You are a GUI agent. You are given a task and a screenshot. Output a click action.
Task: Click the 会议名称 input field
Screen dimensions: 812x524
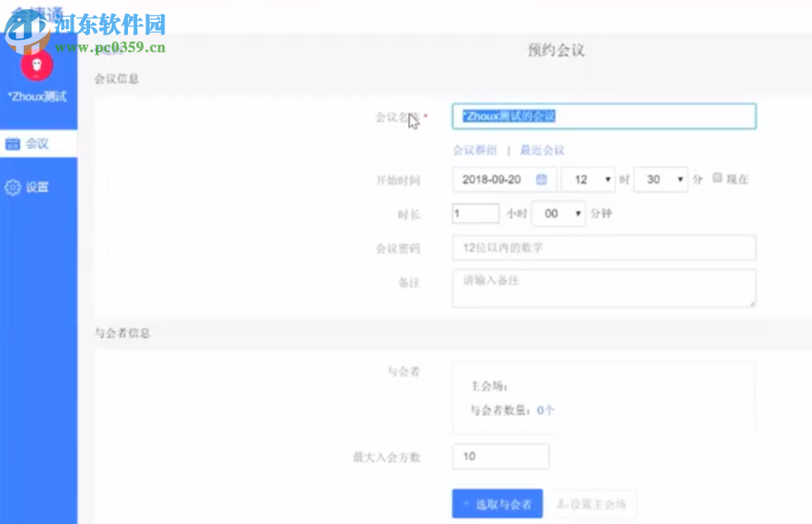(x=604, y=116)
